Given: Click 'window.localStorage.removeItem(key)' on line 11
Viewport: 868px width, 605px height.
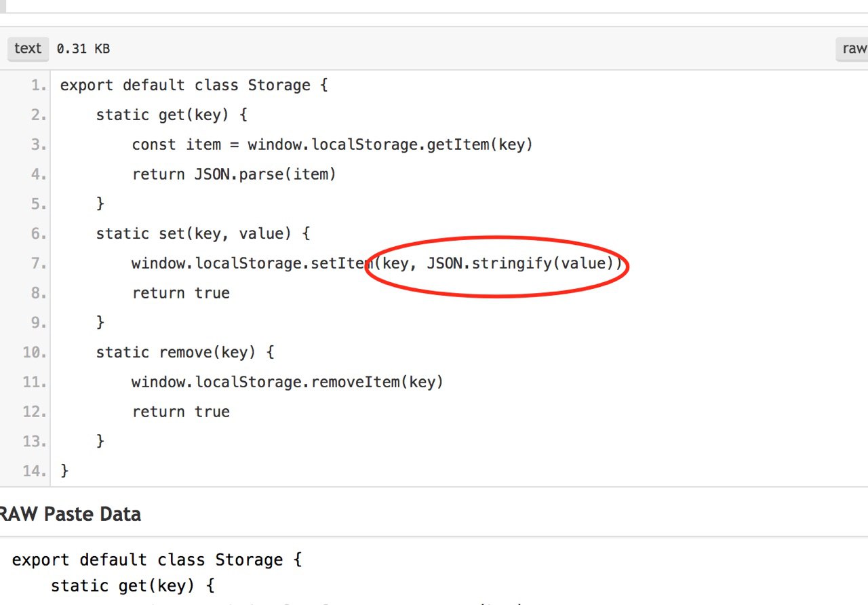Looking at the screenshot, I should pyautogui.click(x=288, y=382).
